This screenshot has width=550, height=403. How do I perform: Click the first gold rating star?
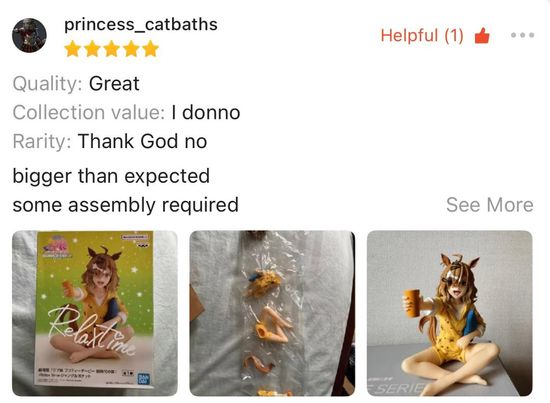73,49
